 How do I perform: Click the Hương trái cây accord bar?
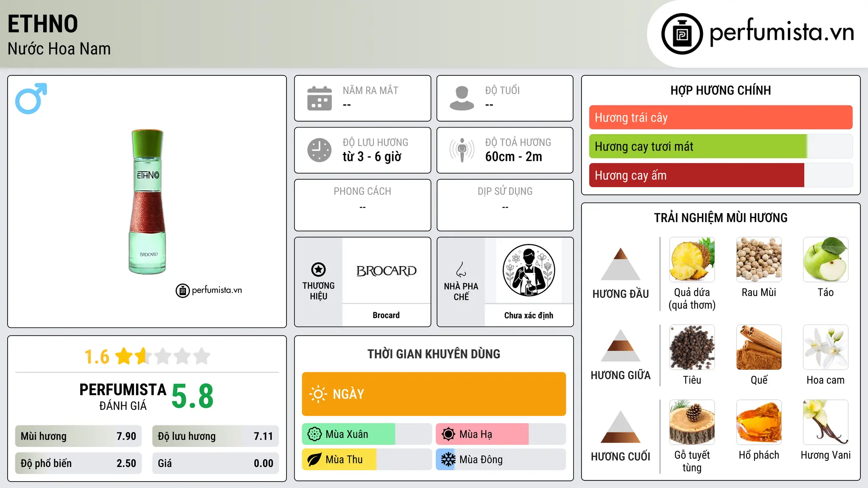(721, 117)
